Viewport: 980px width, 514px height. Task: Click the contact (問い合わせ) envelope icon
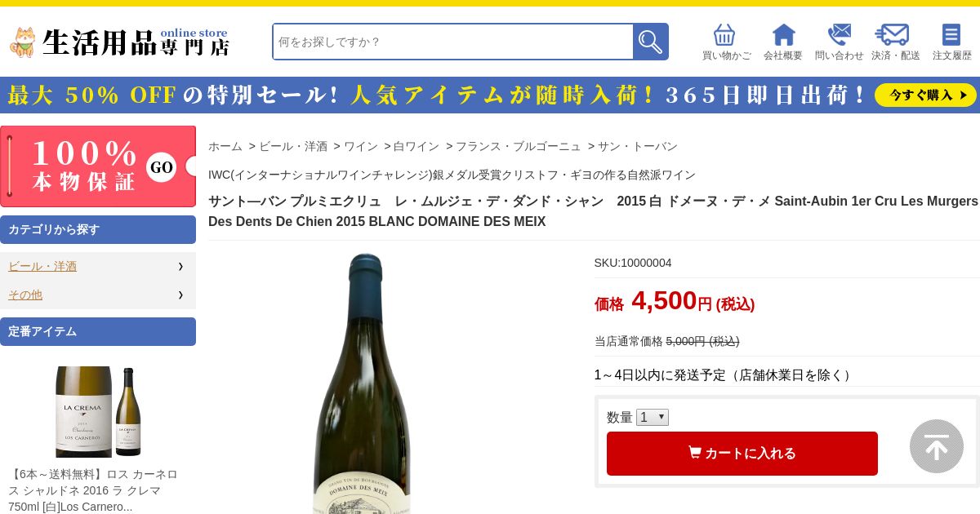839,35
